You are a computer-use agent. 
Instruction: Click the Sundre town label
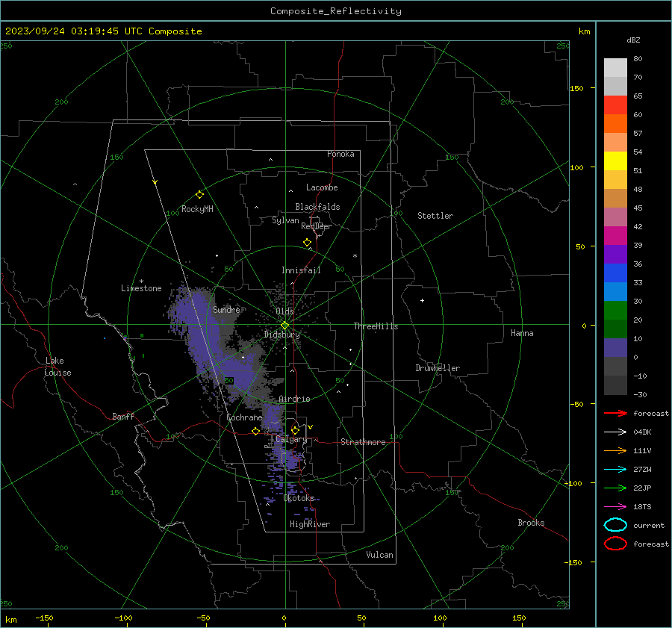coord(226,310)
